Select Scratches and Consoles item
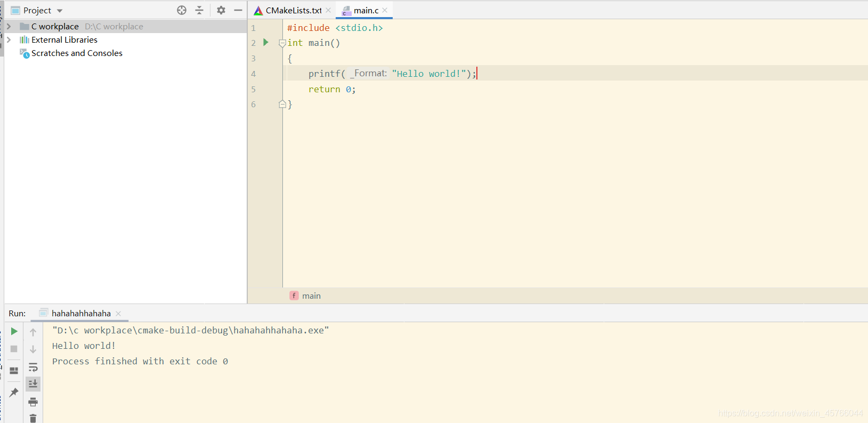Screen dimensions: 868x423 (77, 53)
